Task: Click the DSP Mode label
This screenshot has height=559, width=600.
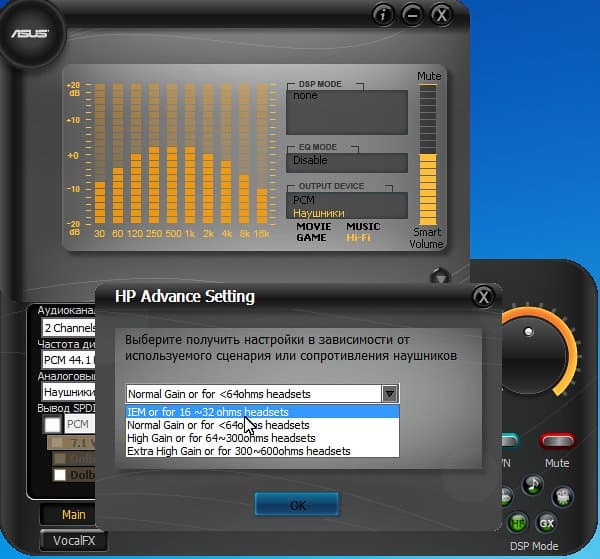Action: pyautogui.click(x=534, y=546)
